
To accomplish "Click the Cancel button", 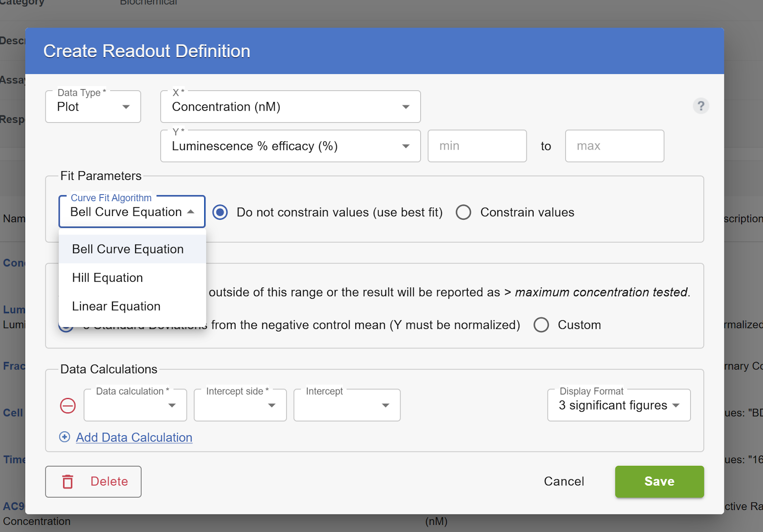I will (x=564, y=481).
